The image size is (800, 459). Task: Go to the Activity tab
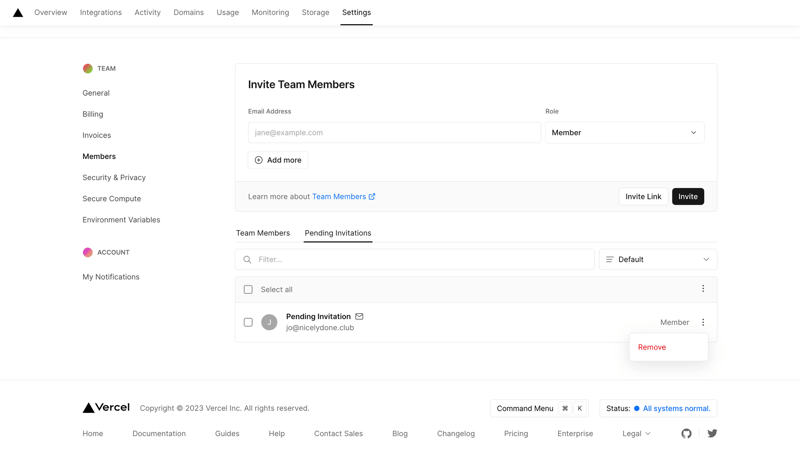point(147,12)
